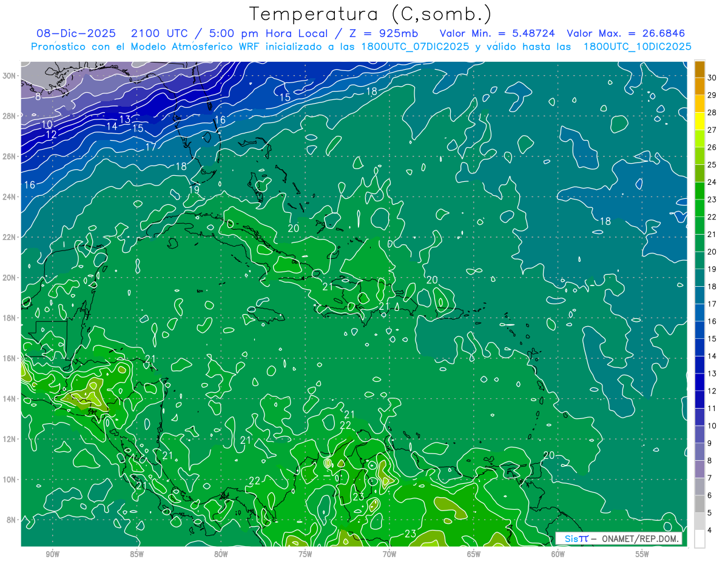Image resolution: width=728 pixels, height=562 pixels.
Task: Click the Valor Max. = 26.6846 text
Action: point(625,33)
